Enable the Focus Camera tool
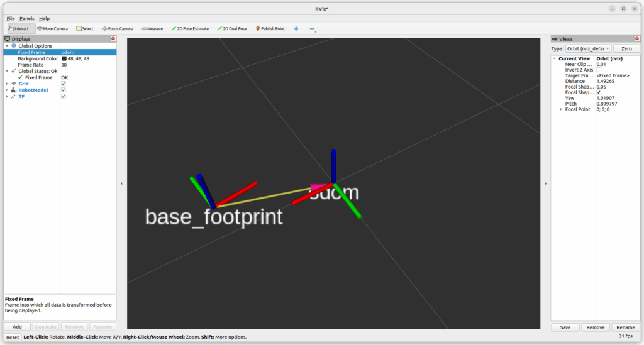The height and width of the screenshot is (345, 644). click(118, 28)
